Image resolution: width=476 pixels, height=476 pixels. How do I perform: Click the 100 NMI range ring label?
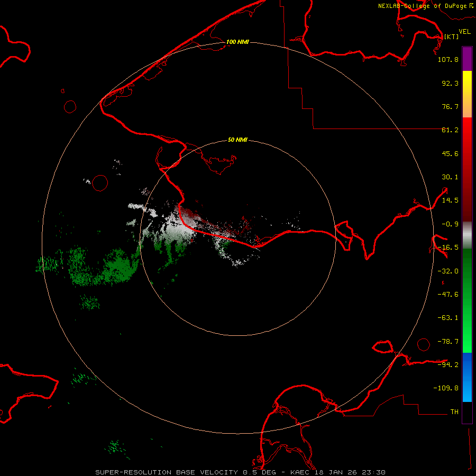237,42
